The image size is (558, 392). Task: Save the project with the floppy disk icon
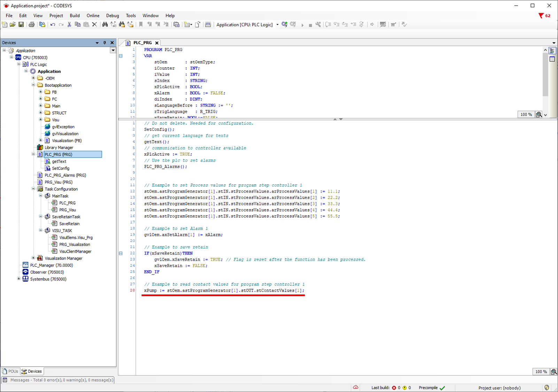pyautogui.click(x=21, y=24)
